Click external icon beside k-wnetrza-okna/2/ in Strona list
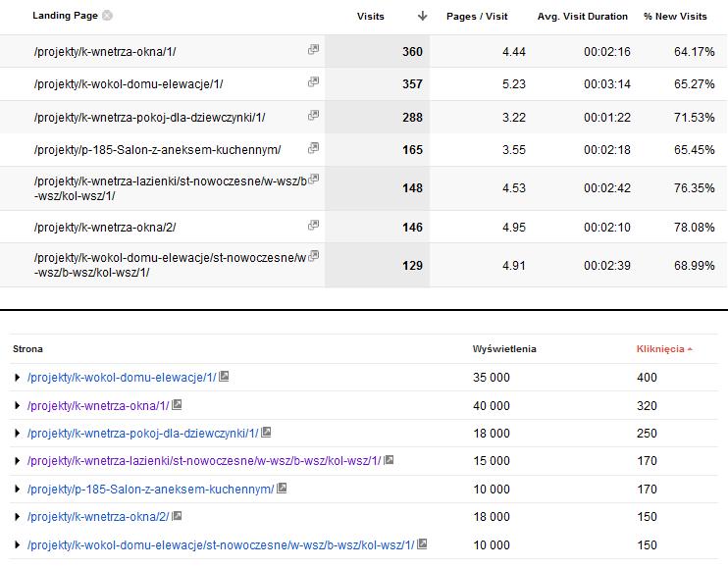Viewport: 728px width, 568px height. [177, 516]
